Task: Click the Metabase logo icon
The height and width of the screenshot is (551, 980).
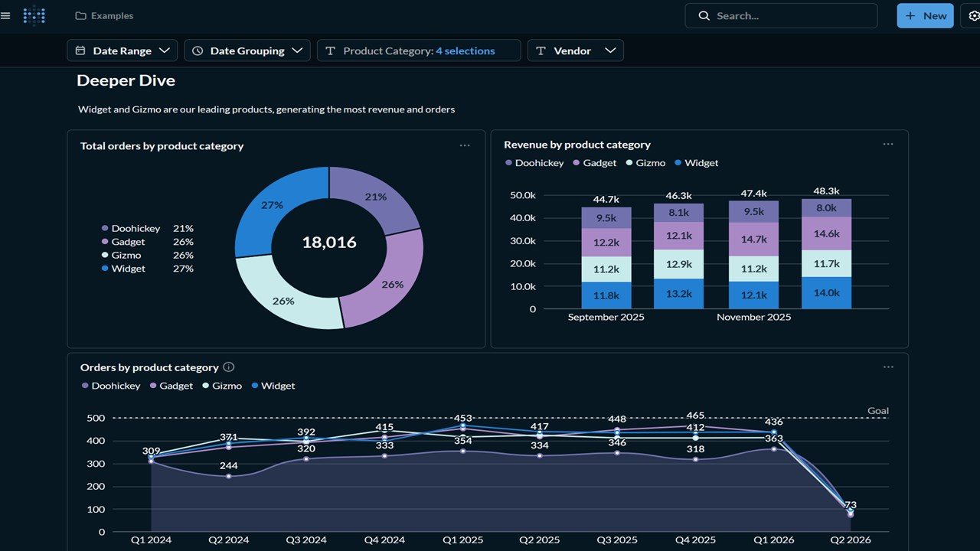Action: coord(34,15)
